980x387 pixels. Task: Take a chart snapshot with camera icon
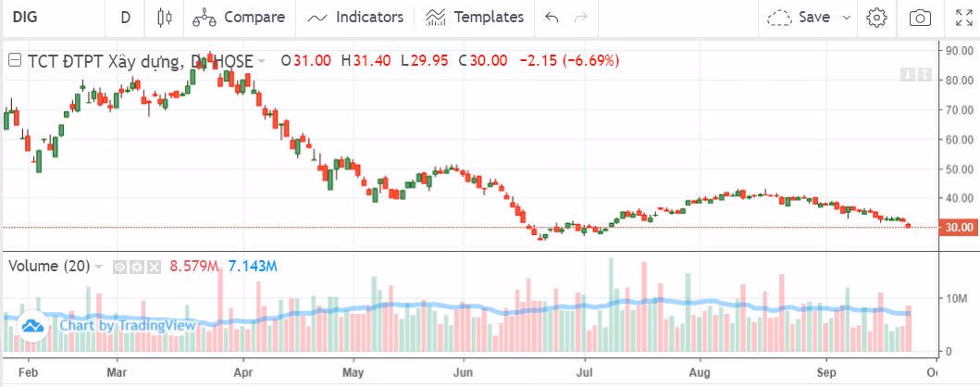920,17
